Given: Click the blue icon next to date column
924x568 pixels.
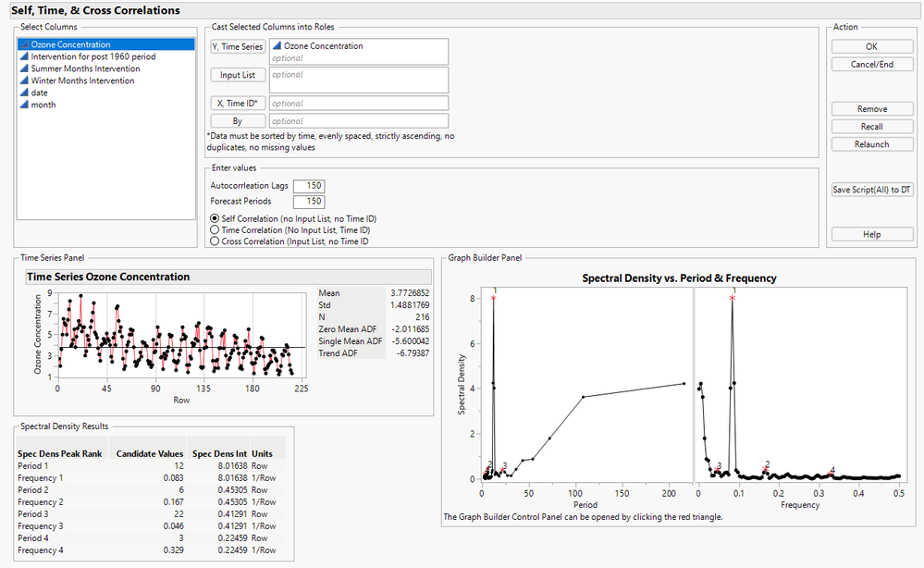Looking at the screenshot, I should tap(25, 93).
